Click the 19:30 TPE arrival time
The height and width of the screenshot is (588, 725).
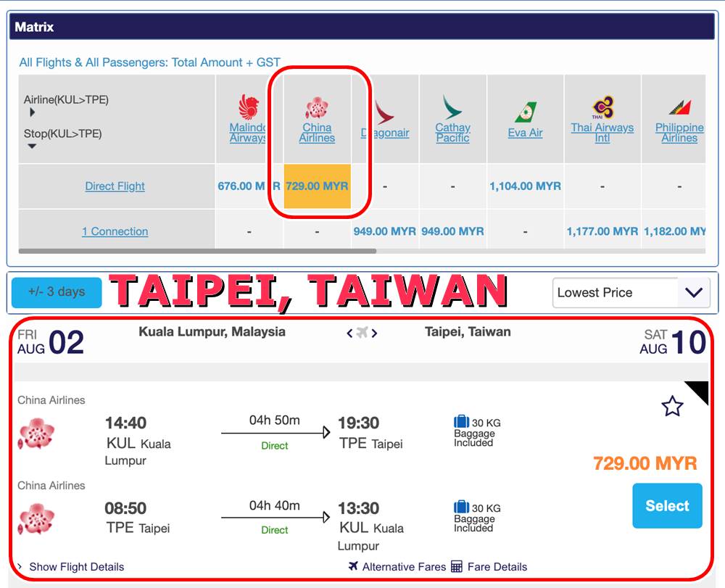[358, 423]
